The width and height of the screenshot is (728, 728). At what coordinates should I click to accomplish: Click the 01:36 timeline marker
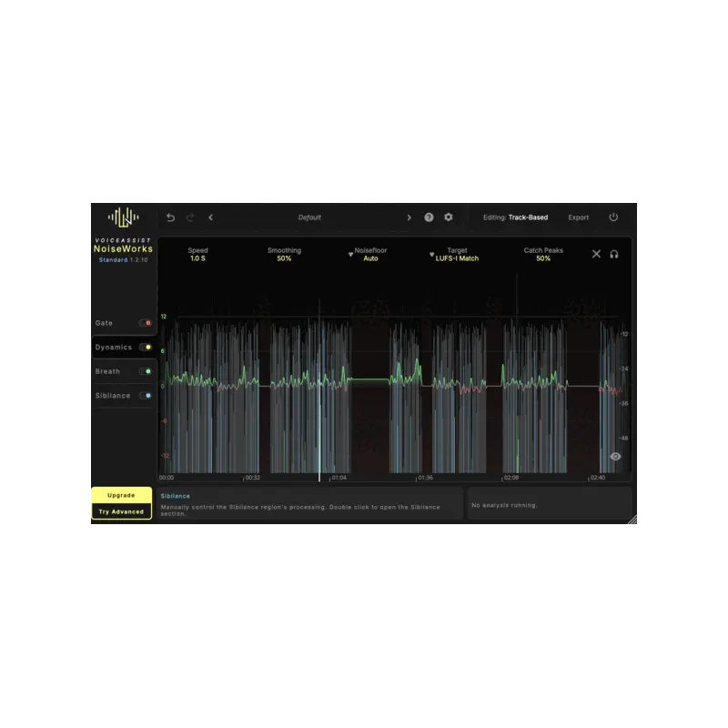coord(425,477)
